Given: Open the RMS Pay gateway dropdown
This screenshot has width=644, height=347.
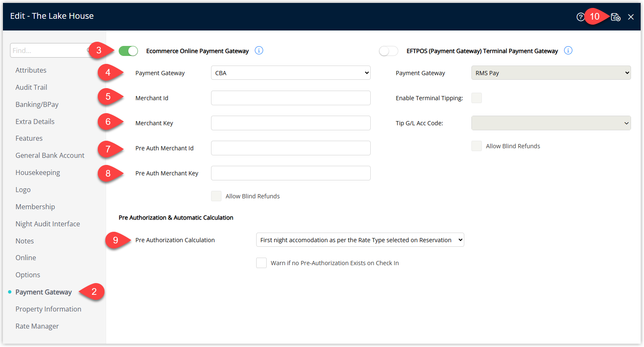Looking at the screenshot, I should tap(551, 73).
